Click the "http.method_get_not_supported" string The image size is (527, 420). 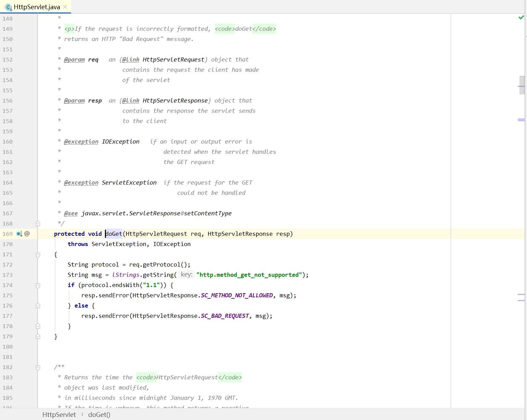[249, 275]
